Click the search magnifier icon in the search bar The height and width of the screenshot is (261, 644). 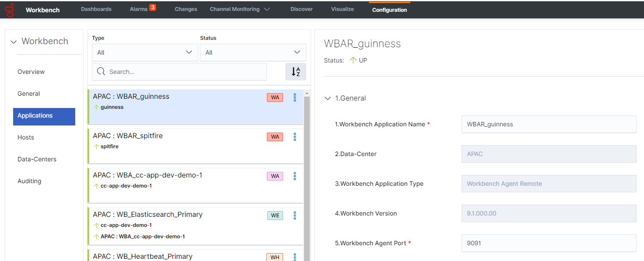[100, 71]
